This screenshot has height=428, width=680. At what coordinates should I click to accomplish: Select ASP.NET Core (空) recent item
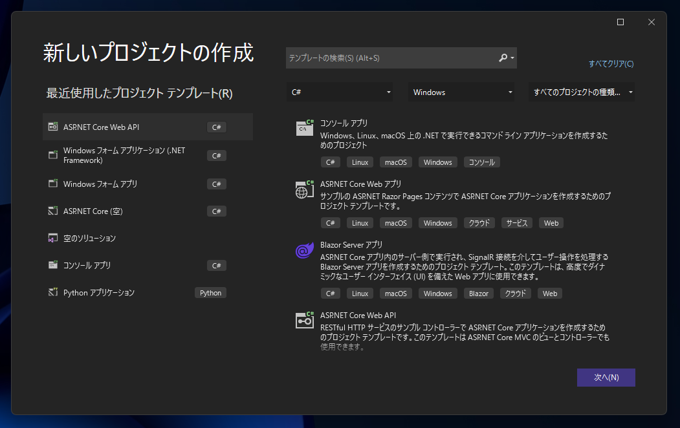[147, 211]
